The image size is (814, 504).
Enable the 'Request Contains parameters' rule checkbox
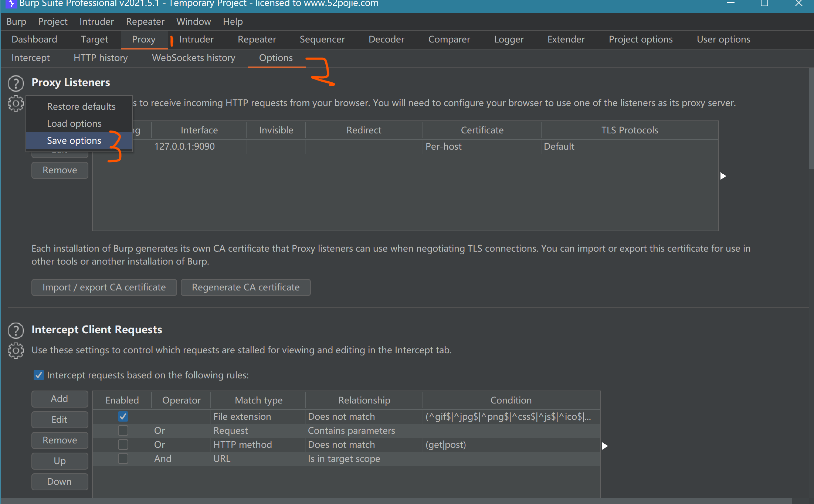point(123,430)
